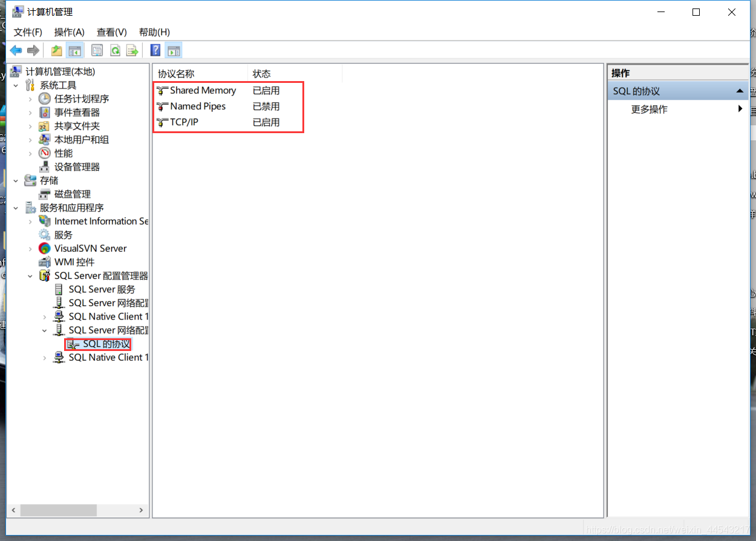Collapse the 存储 node
The image size is (756, 541).
pyautogui.click(x=16, y=180)
